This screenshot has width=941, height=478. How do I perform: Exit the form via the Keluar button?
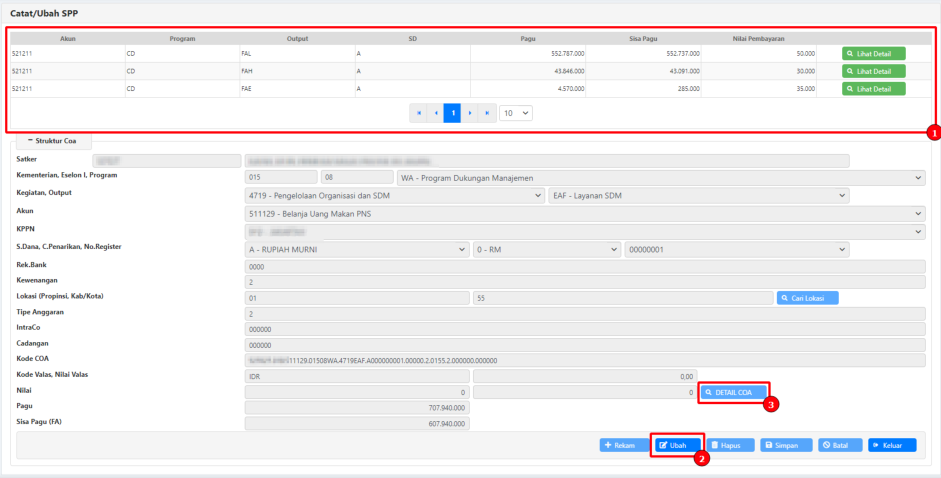coord(891,445)
